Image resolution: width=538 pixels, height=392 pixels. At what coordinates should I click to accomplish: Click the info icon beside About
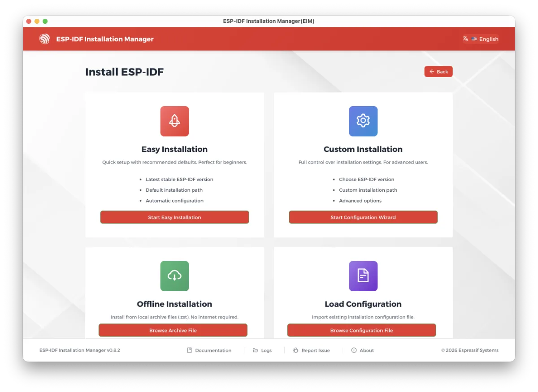(x=354, y=350)
